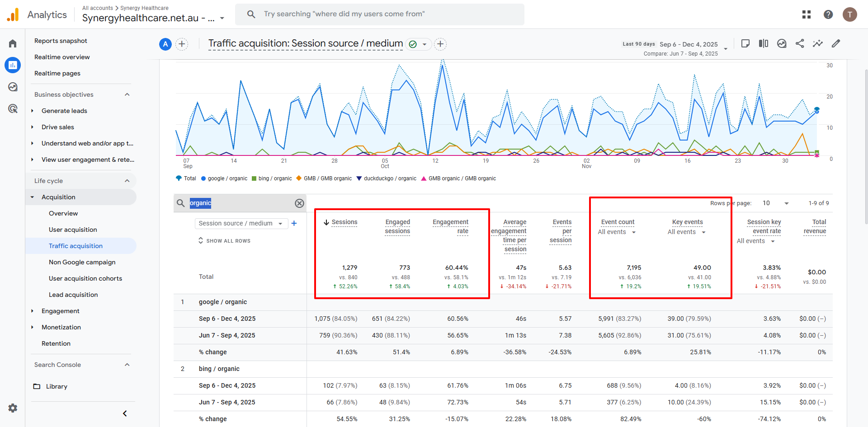Toggle bing / organic legend series
The width and height of the screenshot is (868, 427).
272,178
